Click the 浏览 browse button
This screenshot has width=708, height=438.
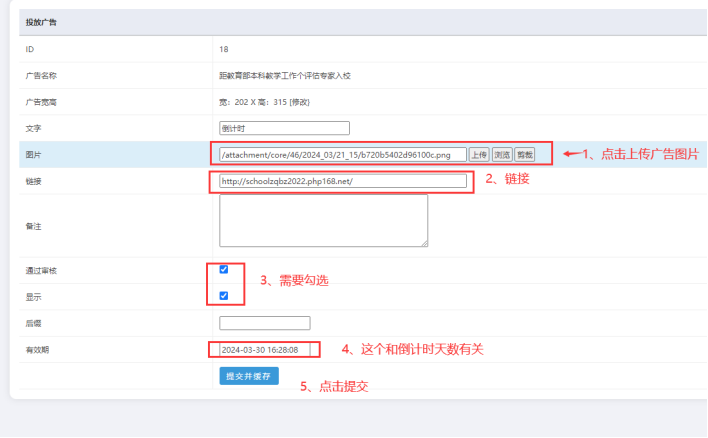click(502, 155)
